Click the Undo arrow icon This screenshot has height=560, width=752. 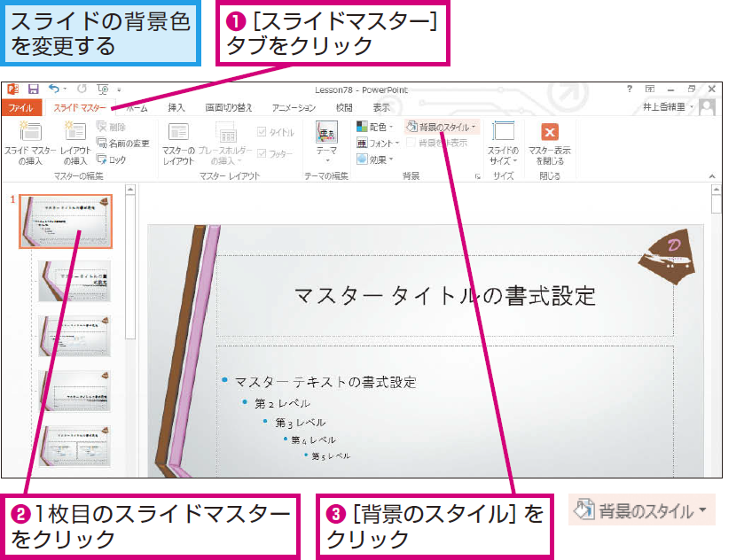pyautogui.click(x=54, y=89)
